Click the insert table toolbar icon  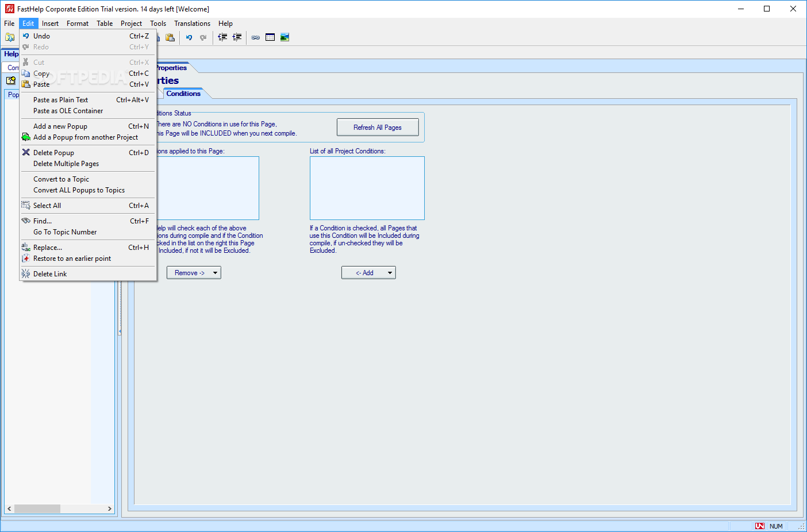[270, 37]
